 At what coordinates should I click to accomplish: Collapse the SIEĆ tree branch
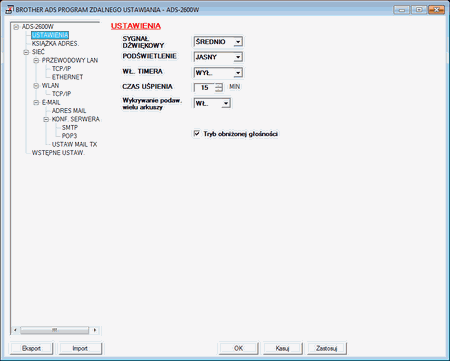pyautogui.click(x=26, y=52)
